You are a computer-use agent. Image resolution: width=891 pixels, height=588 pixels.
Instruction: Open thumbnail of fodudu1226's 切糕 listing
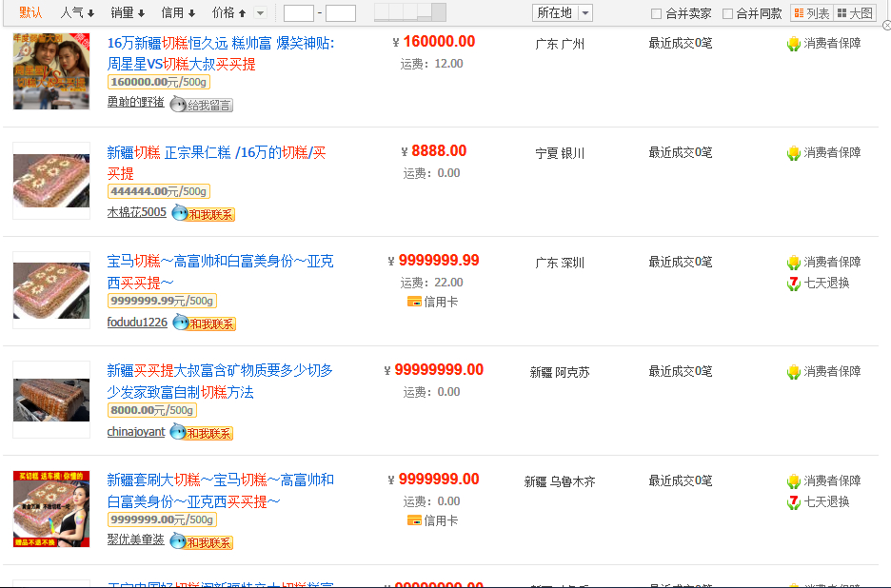51,290
